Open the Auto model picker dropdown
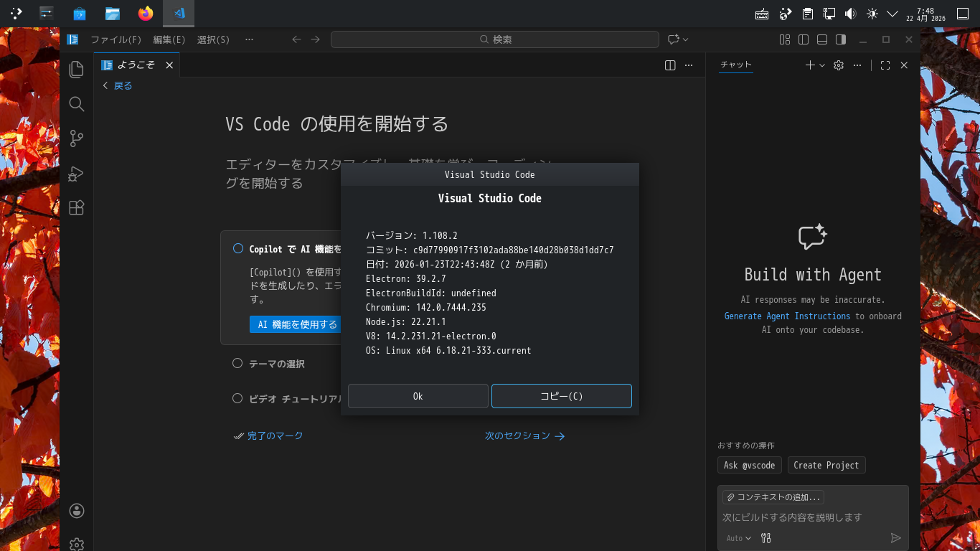Image resolution: width=980 pixels, height=551 pixels. (x=739, y=538)
